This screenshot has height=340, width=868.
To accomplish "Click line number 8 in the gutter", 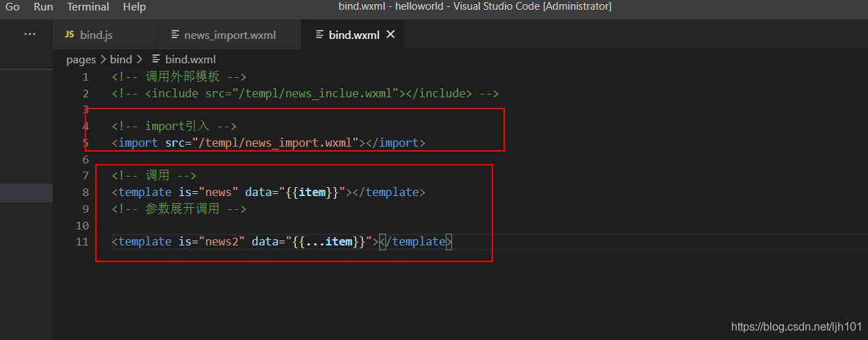I will [x=85, y=193].
